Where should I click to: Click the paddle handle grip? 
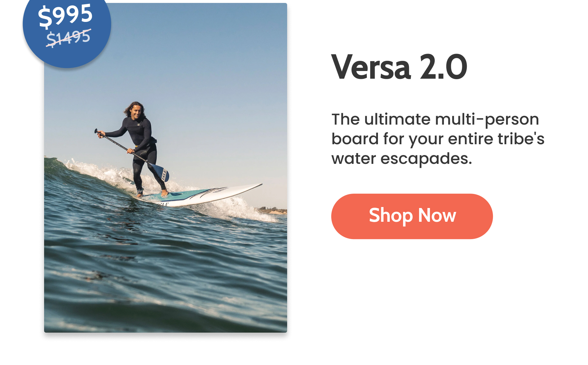point(97,131)
